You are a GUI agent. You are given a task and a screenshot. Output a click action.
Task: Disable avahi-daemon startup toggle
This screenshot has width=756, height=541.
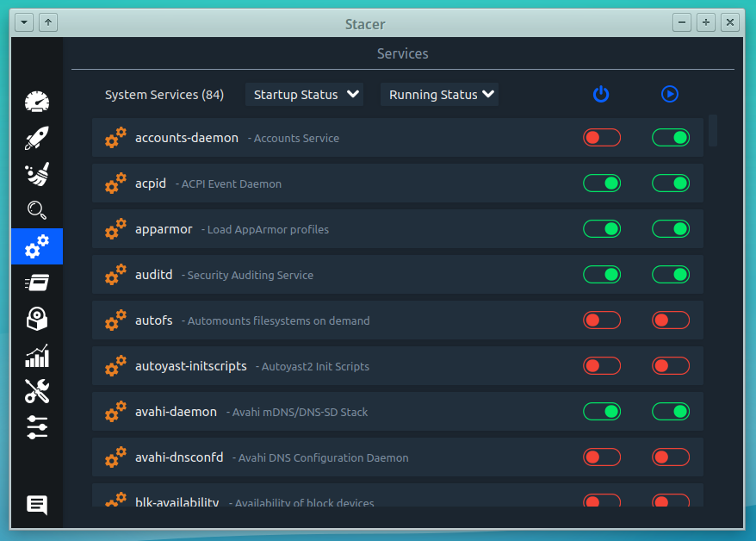(601, 412)
